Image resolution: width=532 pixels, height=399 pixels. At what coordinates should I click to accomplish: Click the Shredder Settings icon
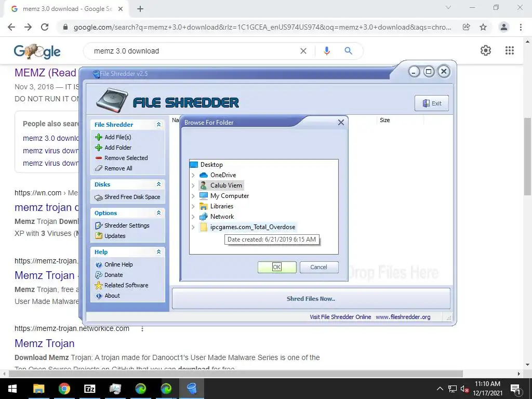(x=98, y=225)
